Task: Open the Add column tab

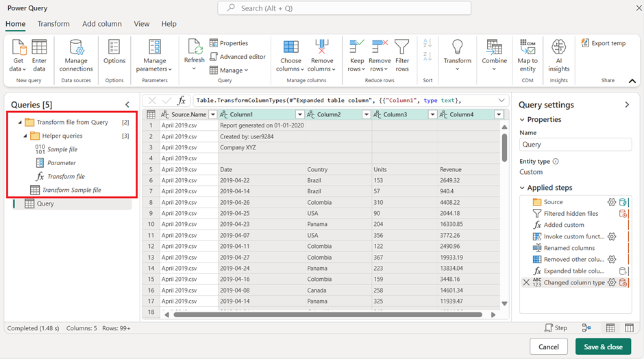Action: [101, 24]
